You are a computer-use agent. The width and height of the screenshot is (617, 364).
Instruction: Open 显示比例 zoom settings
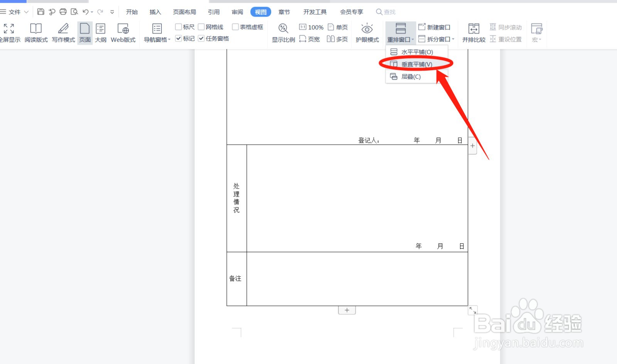tap(283, 32)
